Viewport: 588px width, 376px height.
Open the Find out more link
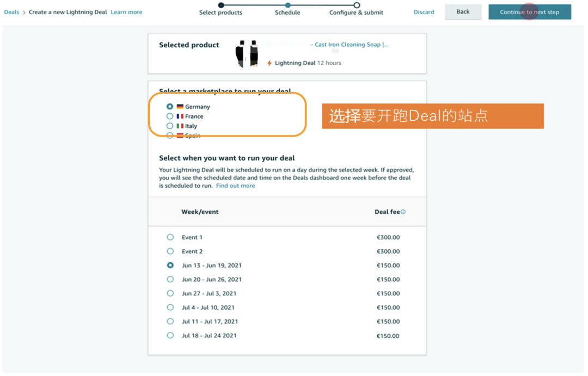coord(235,186)
